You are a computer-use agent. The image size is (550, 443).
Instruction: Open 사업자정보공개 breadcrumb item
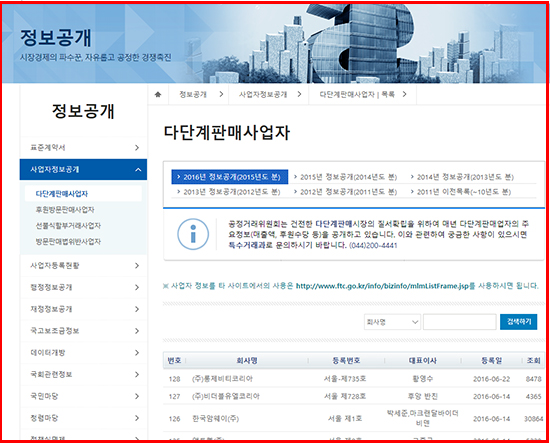coord(263,94)
